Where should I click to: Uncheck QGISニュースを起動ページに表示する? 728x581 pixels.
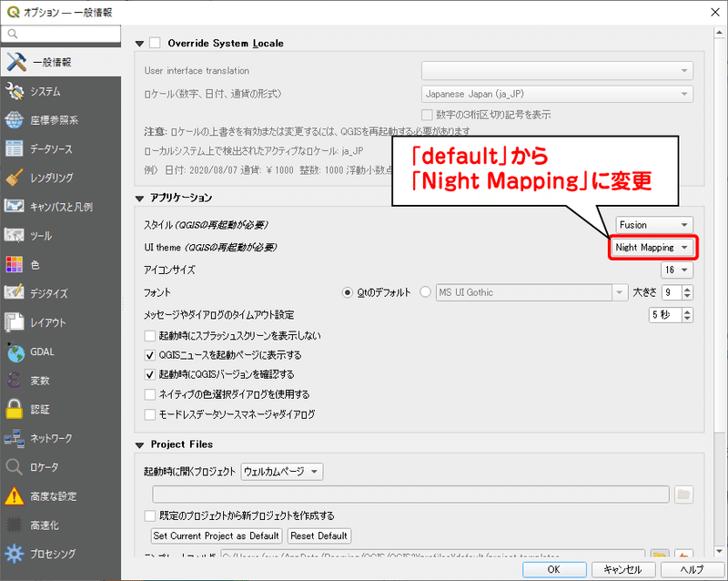149,355
